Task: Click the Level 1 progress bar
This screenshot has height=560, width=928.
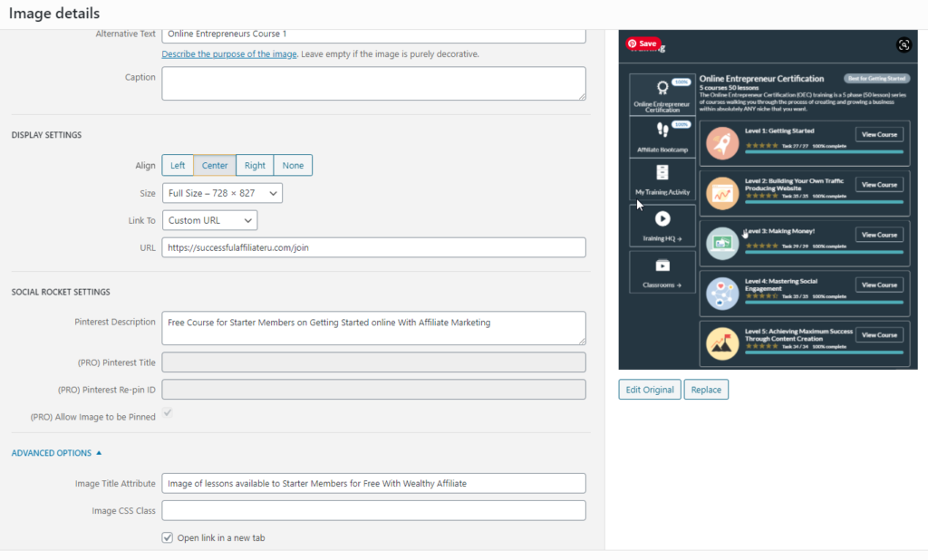Action: pos(824,152)
